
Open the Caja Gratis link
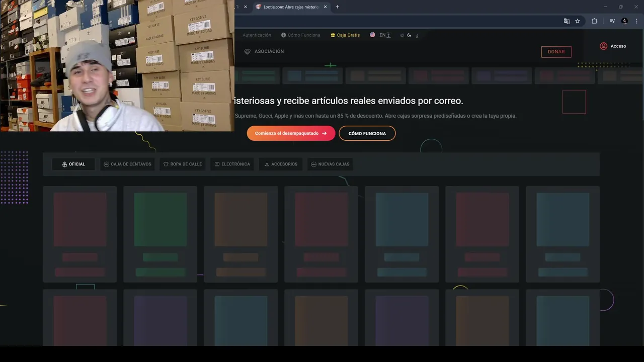click(348, 35)
